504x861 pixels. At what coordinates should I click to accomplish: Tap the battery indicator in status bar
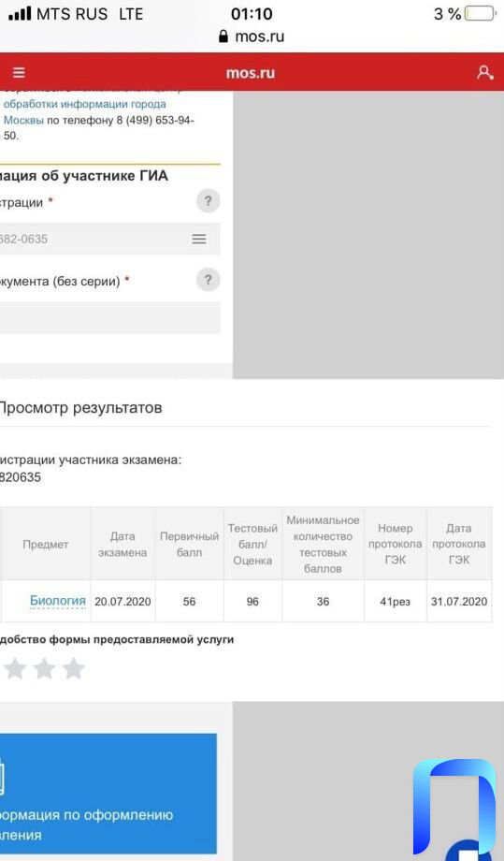(480, 14)
